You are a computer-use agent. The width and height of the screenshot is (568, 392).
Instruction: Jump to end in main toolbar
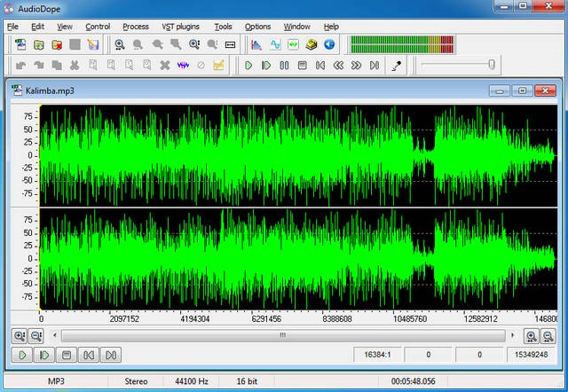(x=375, y=66)
